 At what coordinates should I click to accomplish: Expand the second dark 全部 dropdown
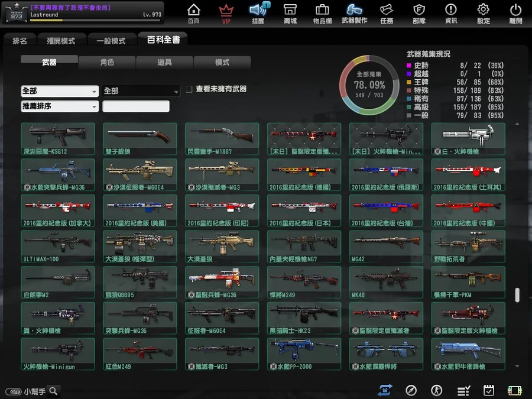[141, 91]
